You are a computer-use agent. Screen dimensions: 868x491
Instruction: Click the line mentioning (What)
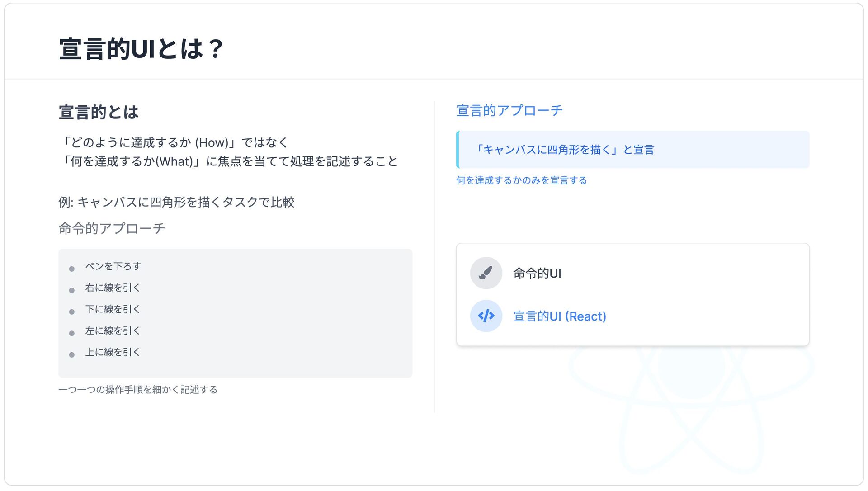228,161
